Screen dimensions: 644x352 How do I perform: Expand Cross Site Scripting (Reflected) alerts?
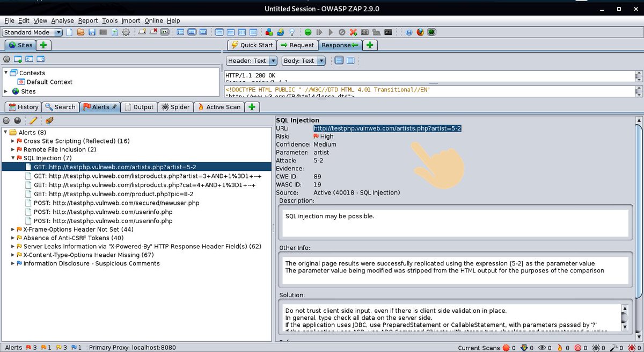[x=13, y=141]
